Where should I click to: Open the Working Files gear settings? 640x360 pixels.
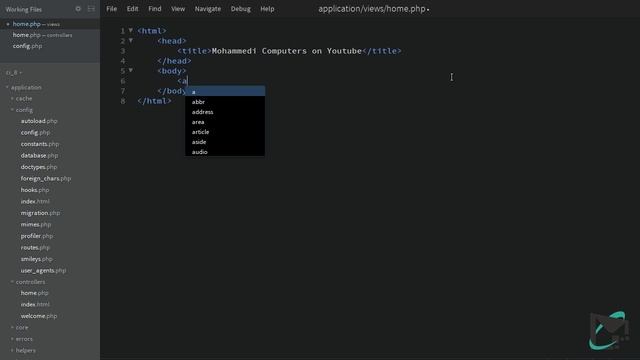78,9
